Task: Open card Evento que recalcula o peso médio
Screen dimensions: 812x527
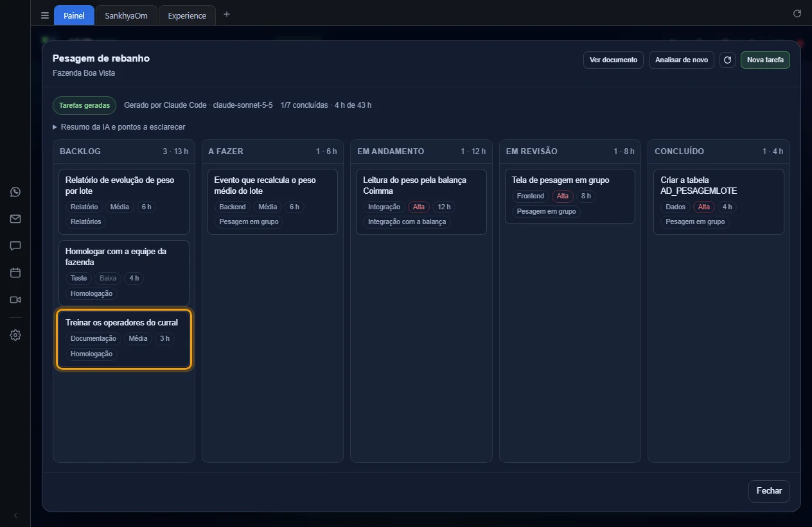Action: click(272, 202)
